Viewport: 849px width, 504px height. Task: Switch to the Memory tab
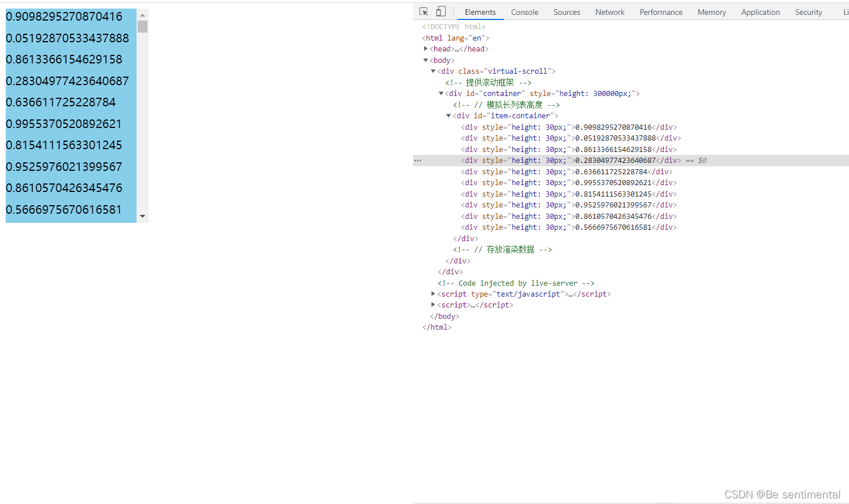click(x=711, y=12)
